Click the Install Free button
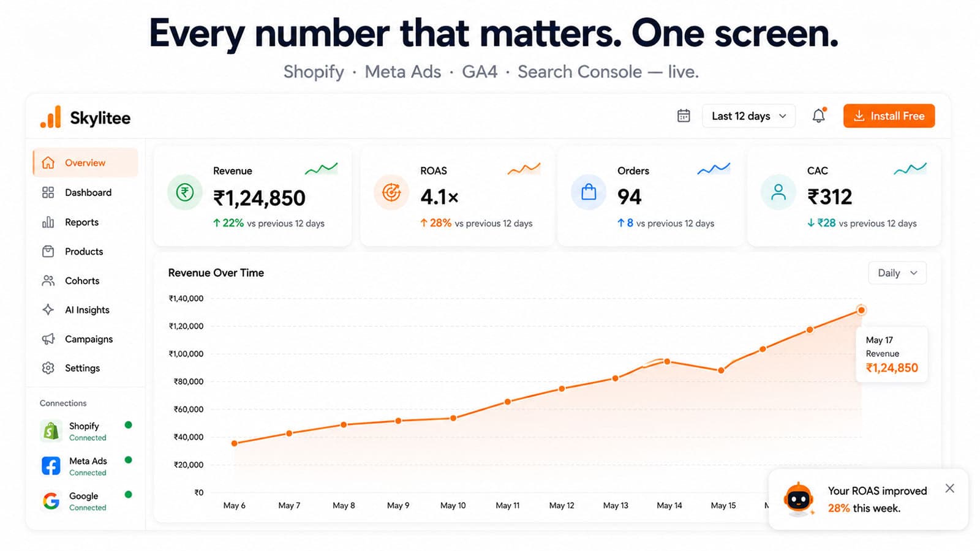The image size is (980, 551). coord(889,116)
